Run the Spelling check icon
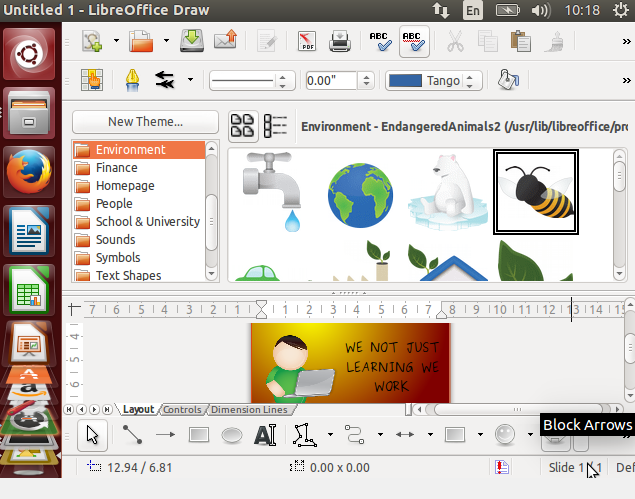 tap(380, 41)
